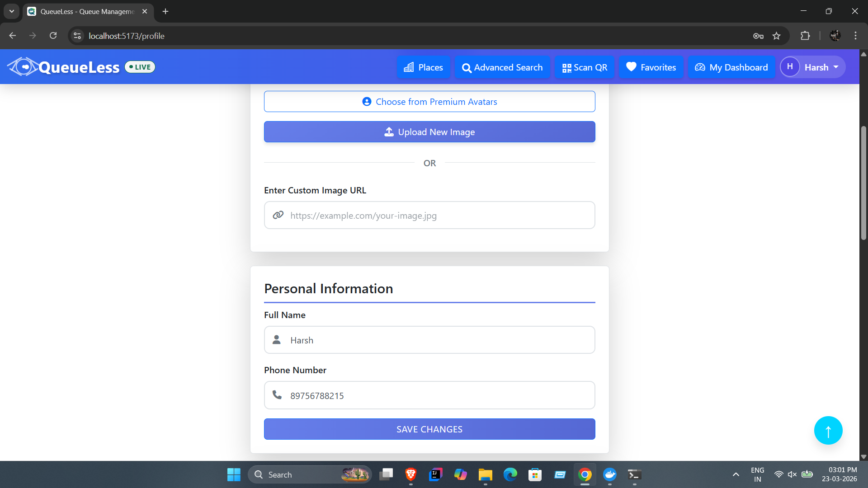The image size is (868, 488).
Task: Focus the Full Name field containing Harsh
Action: tap(429, 340)
